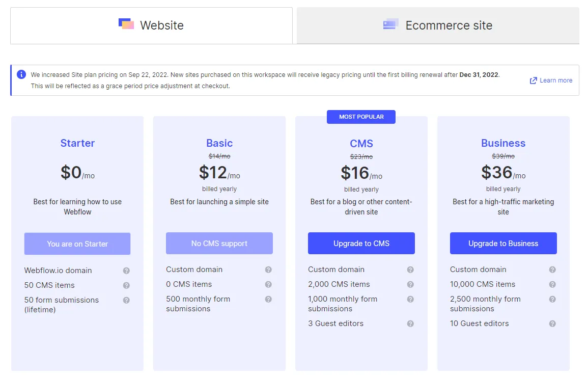Viewport: 588px width, 377px height.
Task: Click the question mark beside 10,000 CMS items
Action: pos(552,285)
